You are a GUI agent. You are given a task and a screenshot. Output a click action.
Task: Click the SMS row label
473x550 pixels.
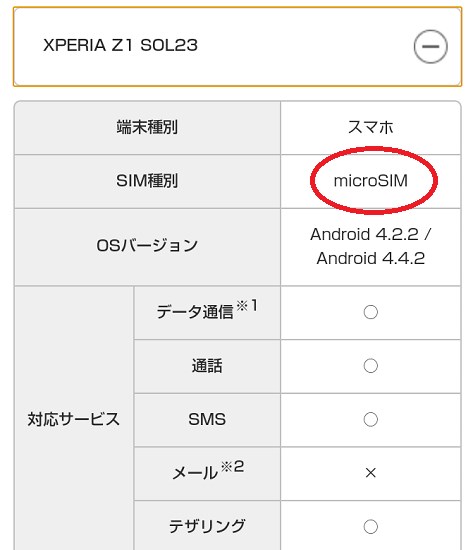point(207,419)
